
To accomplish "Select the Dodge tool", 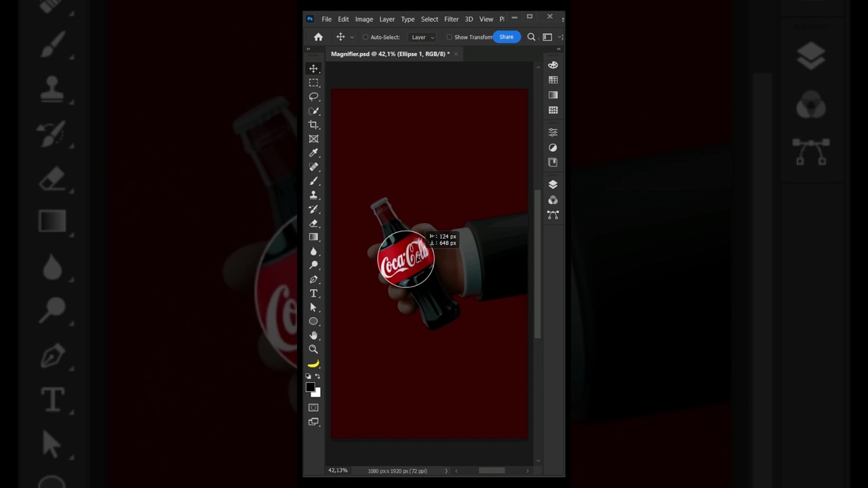I will [313, 265].
